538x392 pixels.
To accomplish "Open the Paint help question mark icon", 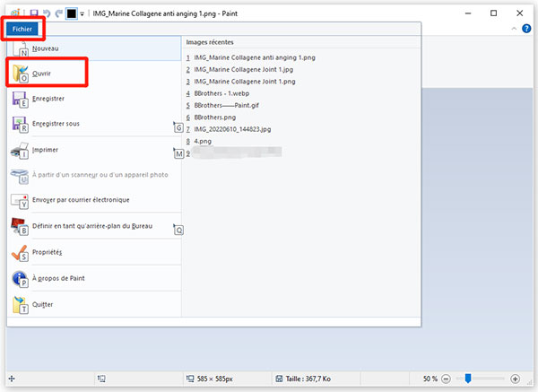I will [x=526, y=29].
